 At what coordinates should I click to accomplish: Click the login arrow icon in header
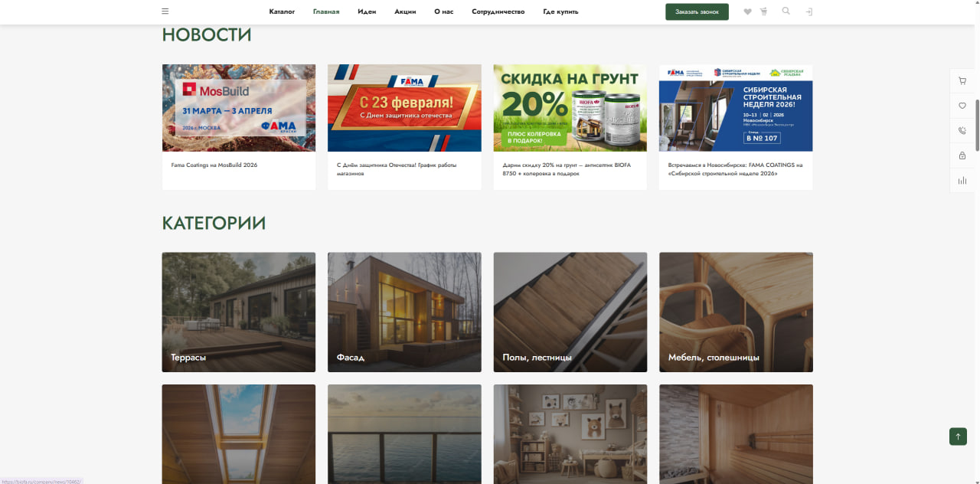click(808, 11)
